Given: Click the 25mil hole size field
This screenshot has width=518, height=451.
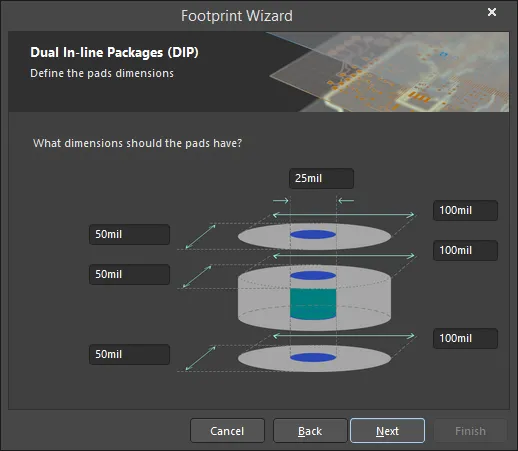Looking at the screenshot, I should coord(321,178).
